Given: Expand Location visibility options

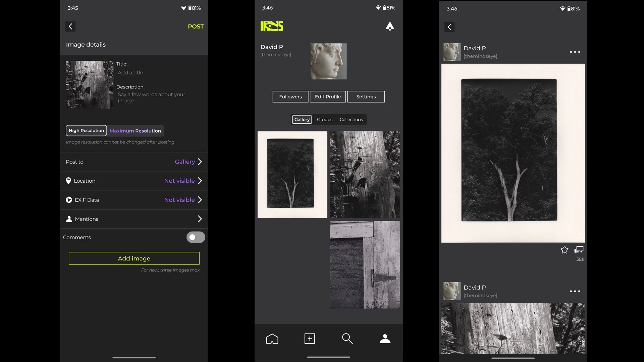Looking at the screenshot, I should point(200,181).
